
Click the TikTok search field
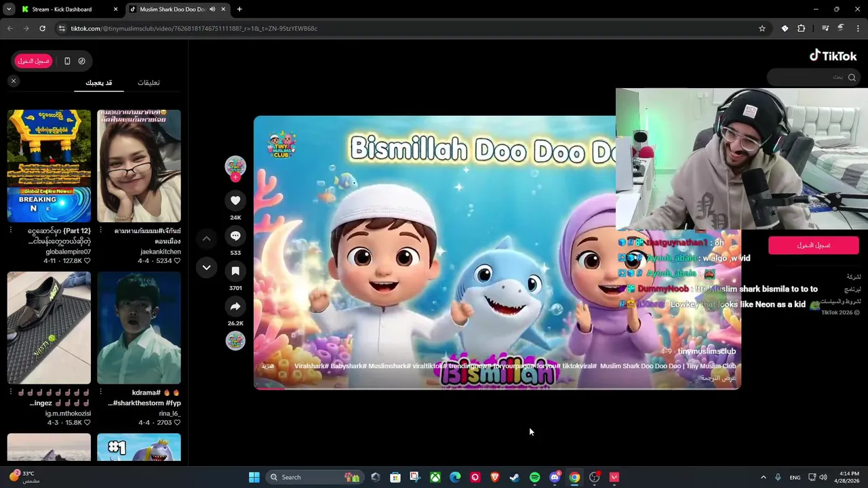(813, 77)
